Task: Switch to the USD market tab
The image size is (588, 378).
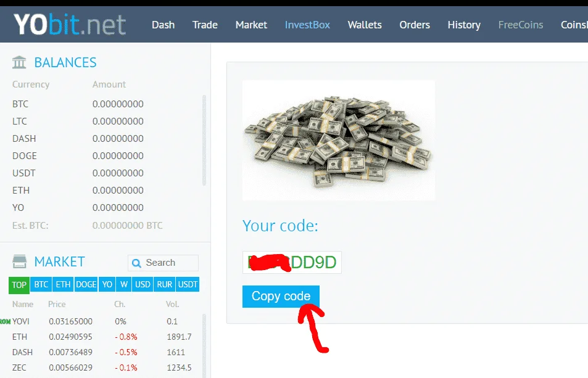Action: click(x=143, y=284)
